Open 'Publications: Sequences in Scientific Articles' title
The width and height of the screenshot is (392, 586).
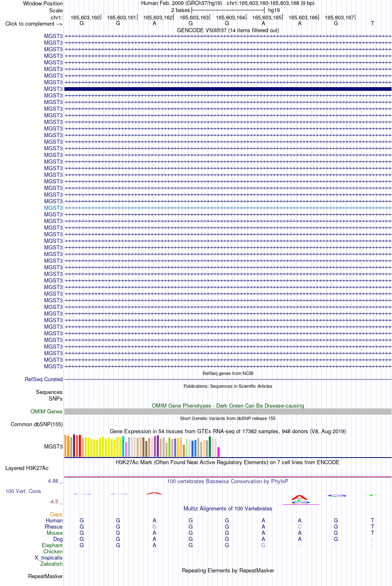228,386
